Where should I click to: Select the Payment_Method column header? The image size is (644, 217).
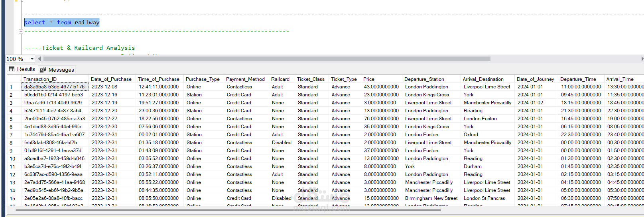[246, 79]
